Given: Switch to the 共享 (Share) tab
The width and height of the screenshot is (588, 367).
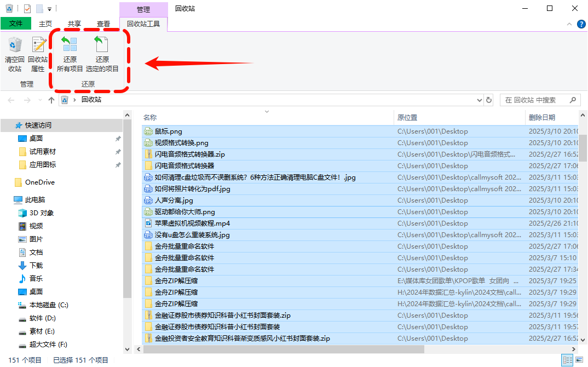Looking at the screenshot, I should (74, 24).
